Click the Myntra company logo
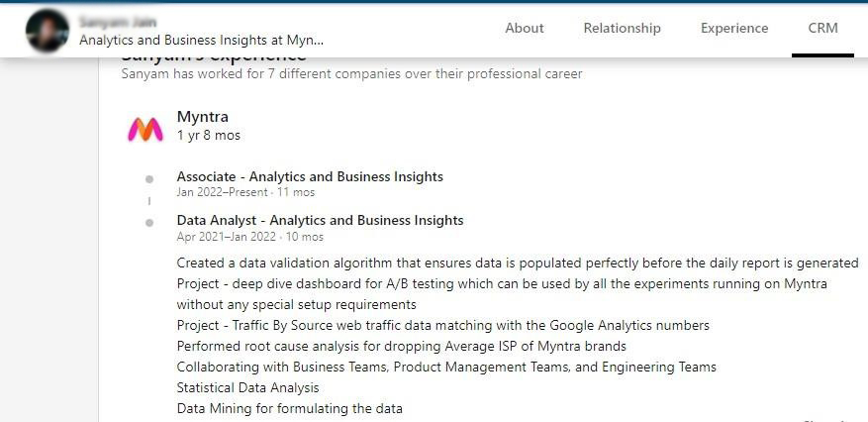 [145, 129]
